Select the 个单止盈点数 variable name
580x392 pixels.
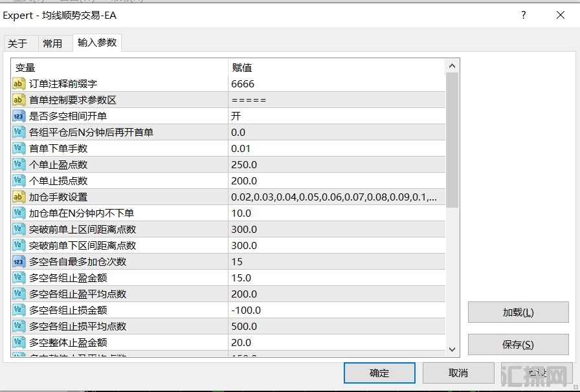pos(58,165)
